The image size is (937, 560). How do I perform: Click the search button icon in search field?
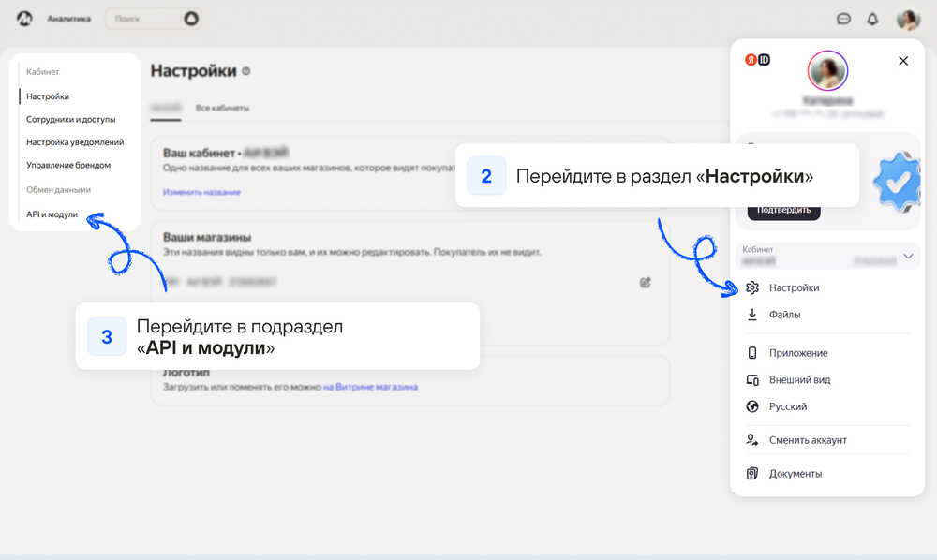tap(190, 19)
